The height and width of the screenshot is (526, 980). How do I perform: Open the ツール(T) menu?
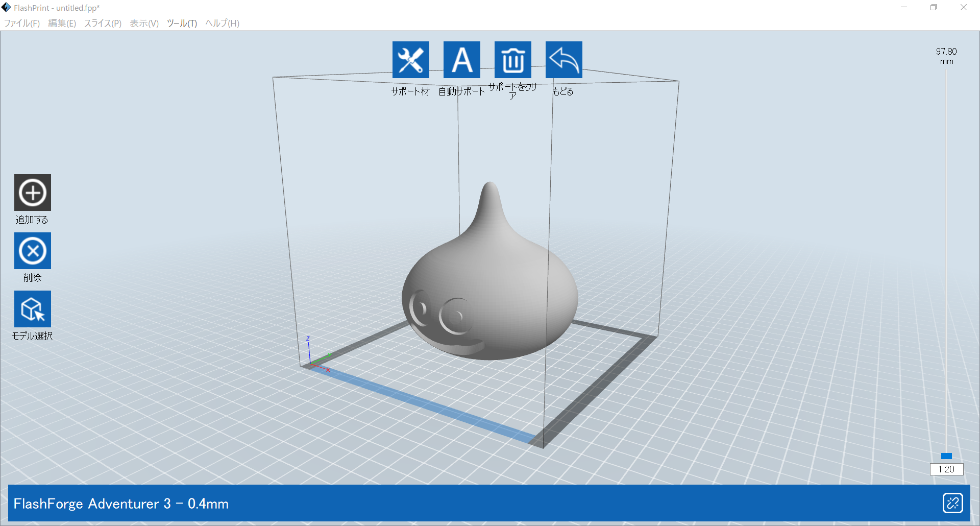[x=182, y=23]
